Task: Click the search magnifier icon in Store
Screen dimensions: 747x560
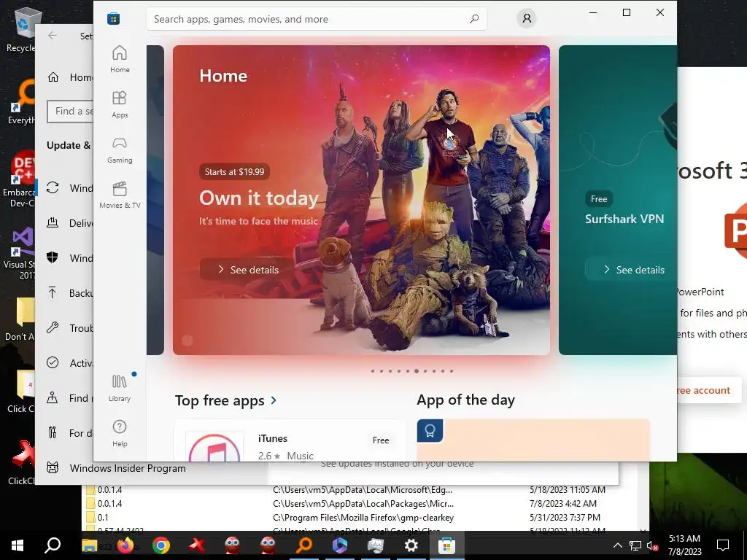Action: pyautogui.click(x=474, y=19)
